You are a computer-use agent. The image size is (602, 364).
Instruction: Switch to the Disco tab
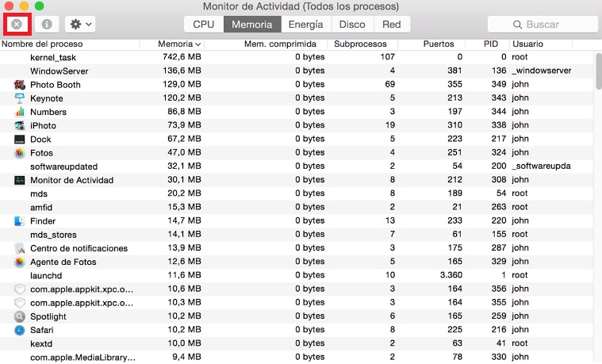point(352,25)
